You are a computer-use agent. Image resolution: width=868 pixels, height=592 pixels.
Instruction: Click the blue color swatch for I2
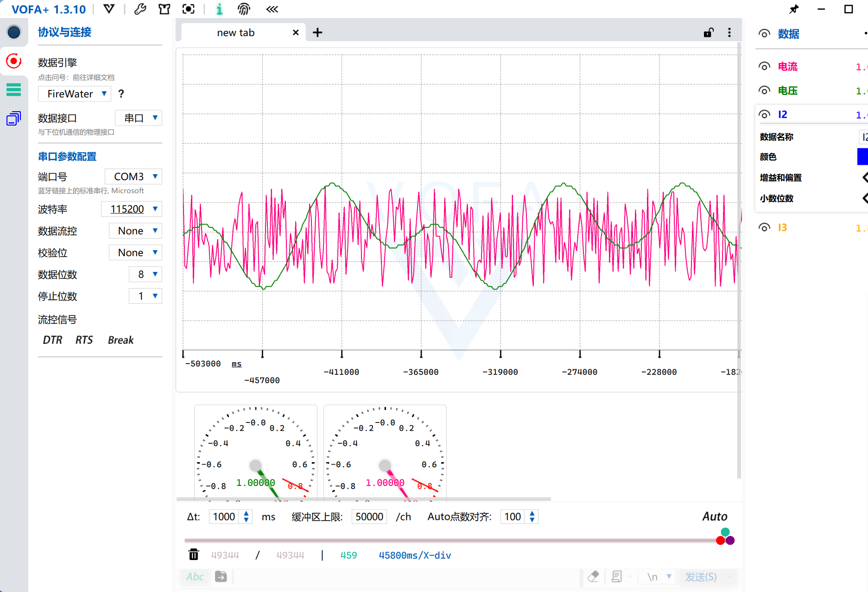pyautogui.click(x=862, y=157)
